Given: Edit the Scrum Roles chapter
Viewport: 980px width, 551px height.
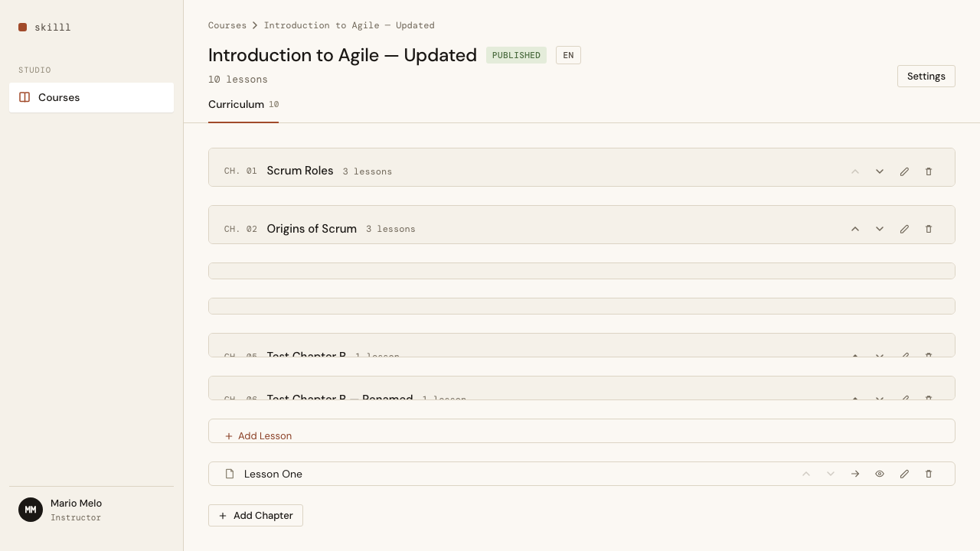Looking at the screenshot, I should pos(904,171).
